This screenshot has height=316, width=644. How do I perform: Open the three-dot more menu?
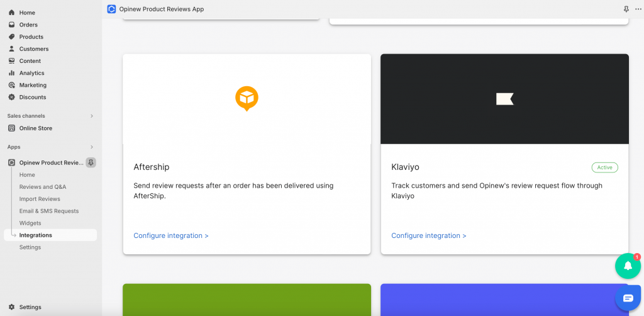638,9
